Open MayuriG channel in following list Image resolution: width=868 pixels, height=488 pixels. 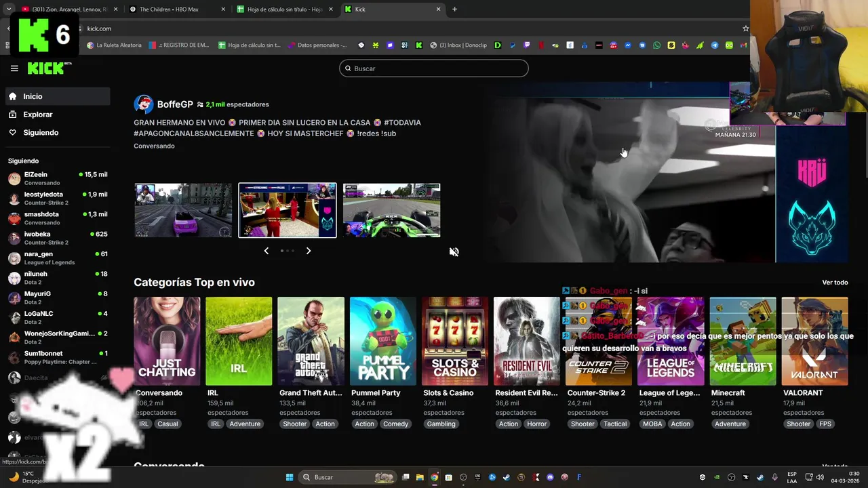click(x=58, y=298)
